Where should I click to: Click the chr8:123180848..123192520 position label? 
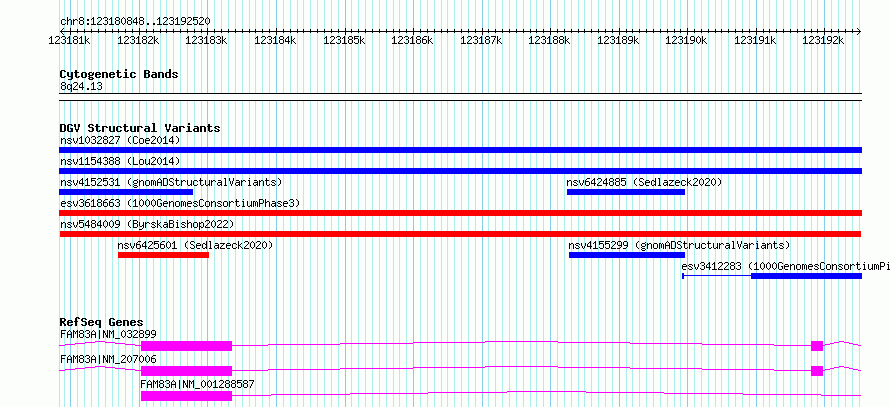135,22
